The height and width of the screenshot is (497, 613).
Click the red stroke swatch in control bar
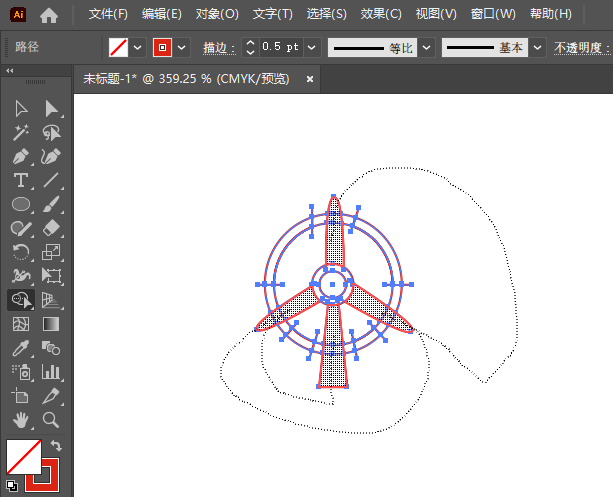[x=162, y=48]
